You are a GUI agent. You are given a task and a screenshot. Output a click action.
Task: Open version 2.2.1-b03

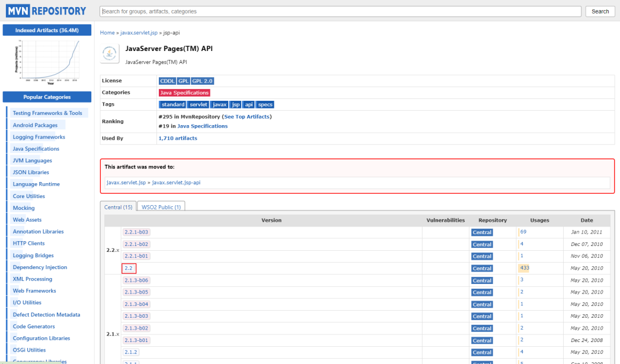click(136, 232)
